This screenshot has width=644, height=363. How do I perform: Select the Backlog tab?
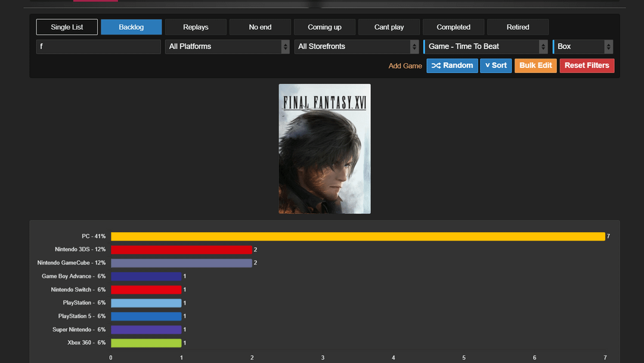point(131,27)
